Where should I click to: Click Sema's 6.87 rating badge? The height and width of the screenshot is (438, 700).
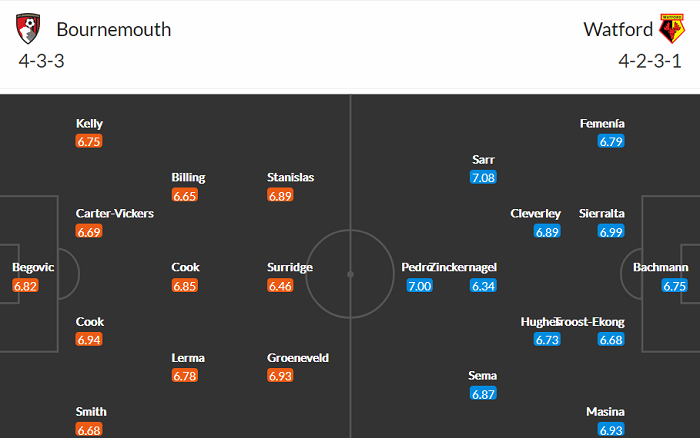483,393
